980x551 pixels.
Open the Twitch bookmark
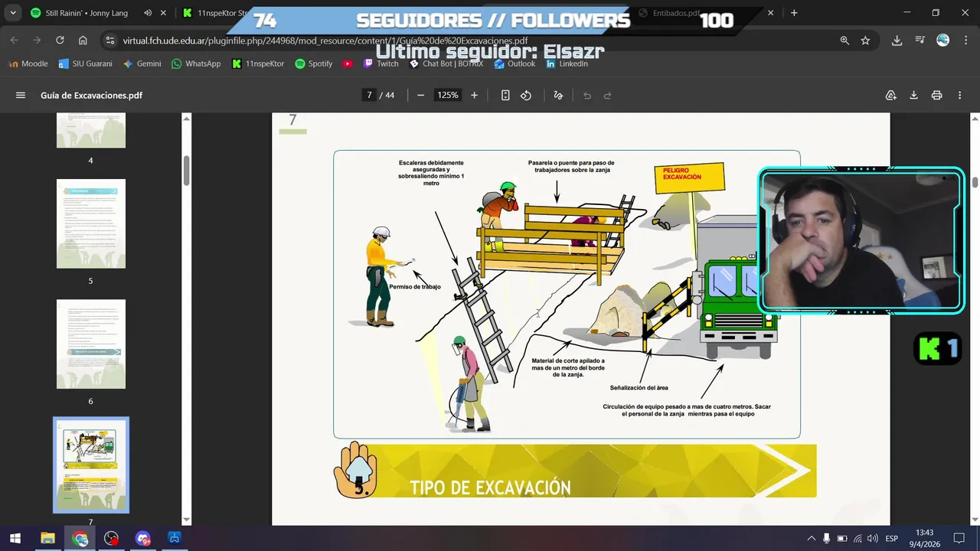coord(381,64)
